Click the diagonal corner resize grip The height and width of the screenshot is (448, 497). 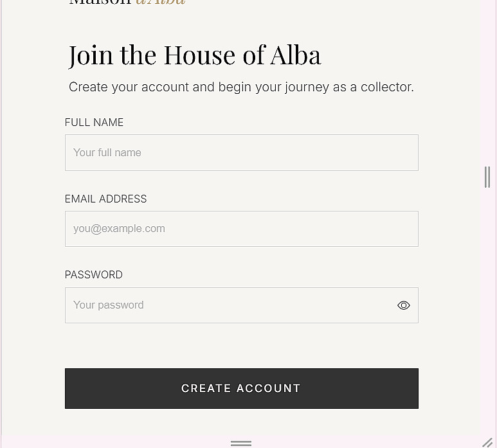tap(487, 442)
